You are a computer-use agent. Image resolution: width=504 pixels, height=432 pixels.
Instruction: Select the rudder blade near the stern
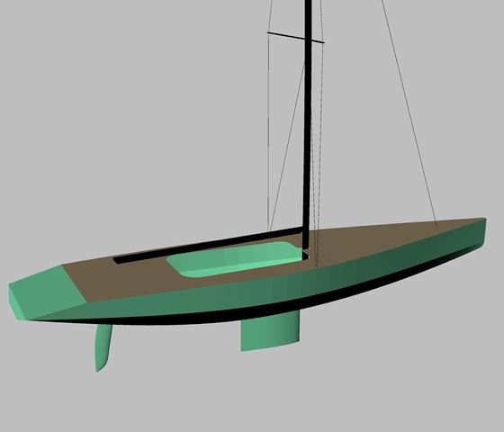click(x=103, y=347)
